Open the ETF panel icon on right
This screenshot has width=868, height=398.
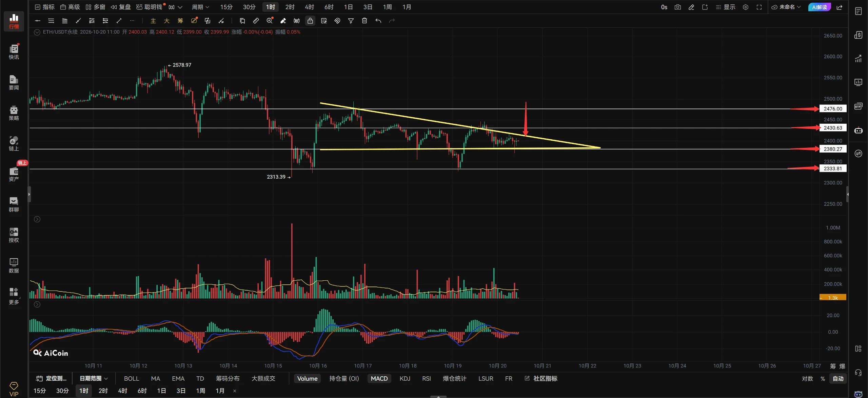[858, 106]
